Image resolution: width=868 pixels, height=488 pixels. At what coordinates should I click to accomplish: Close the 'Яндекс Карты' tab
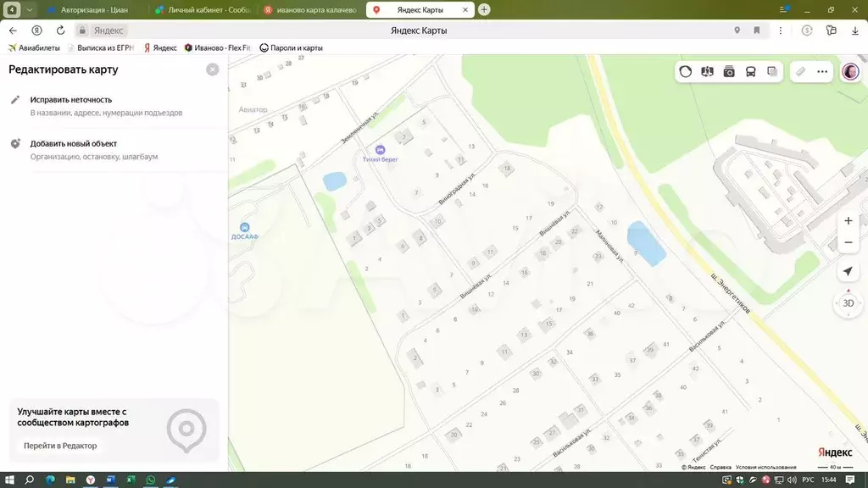465,10
